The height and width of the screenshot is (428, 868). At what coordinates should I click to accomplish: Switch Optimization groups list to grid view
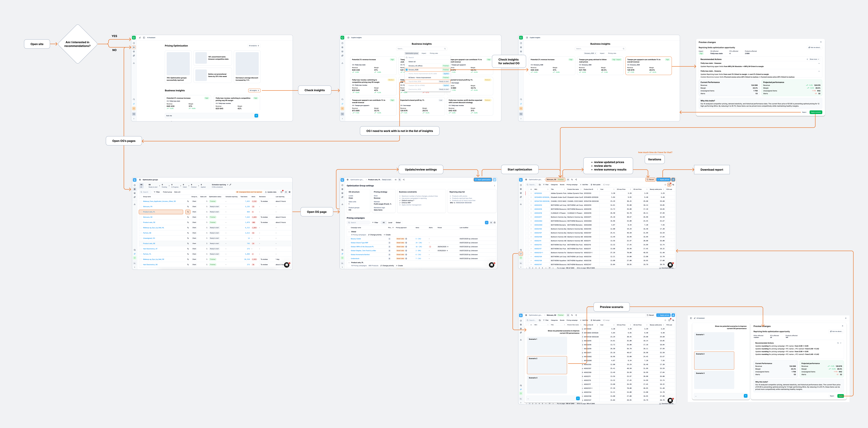coord(289,192)
